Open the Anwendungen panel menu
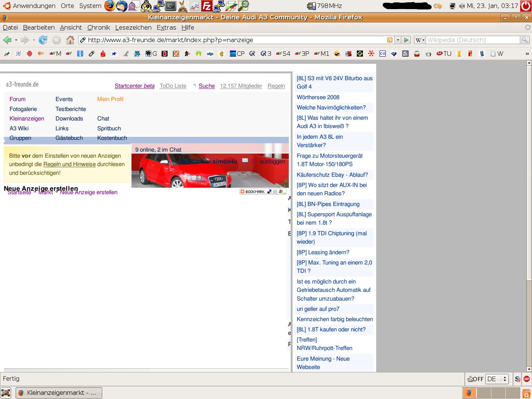 tap(29, 6)
